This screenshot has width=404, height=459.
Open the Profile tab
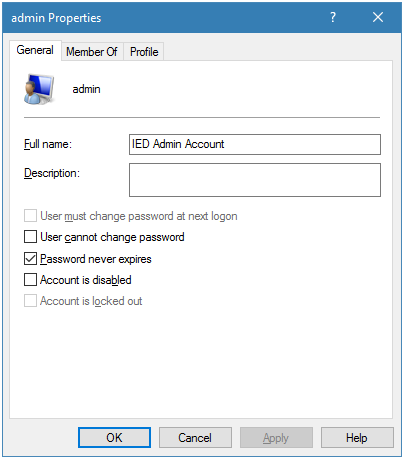[144, 52]
